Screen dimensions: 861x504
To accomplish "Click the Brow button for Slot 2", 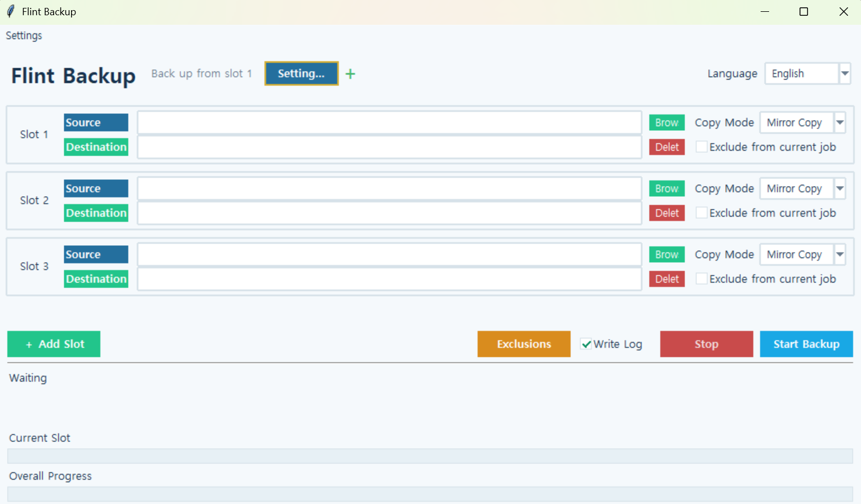I will [x=666, y=188].
